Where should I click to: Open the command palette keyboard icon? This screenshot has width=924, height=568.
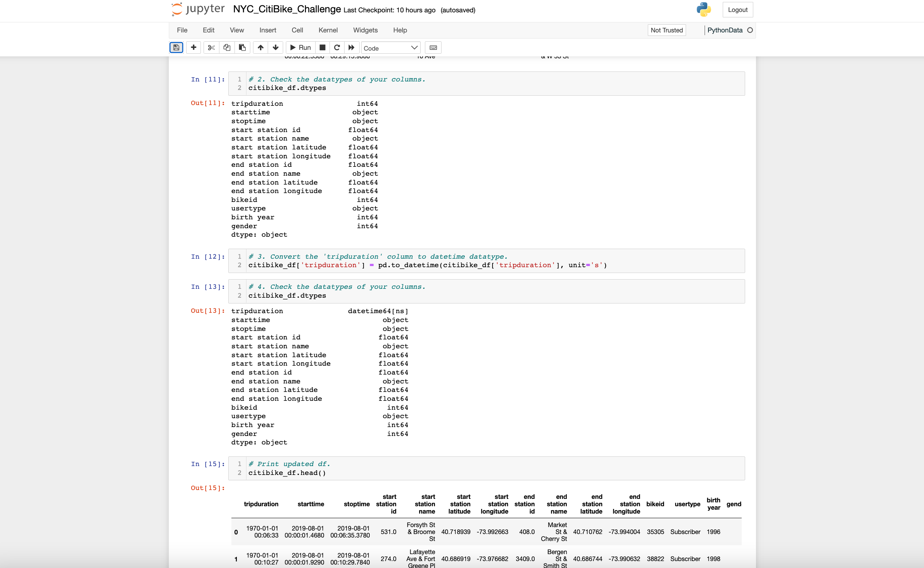pos(433,47)
